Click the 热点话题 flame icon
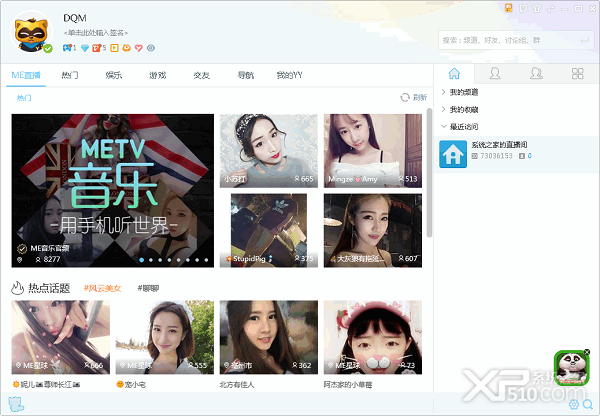 tap(17, 288)
